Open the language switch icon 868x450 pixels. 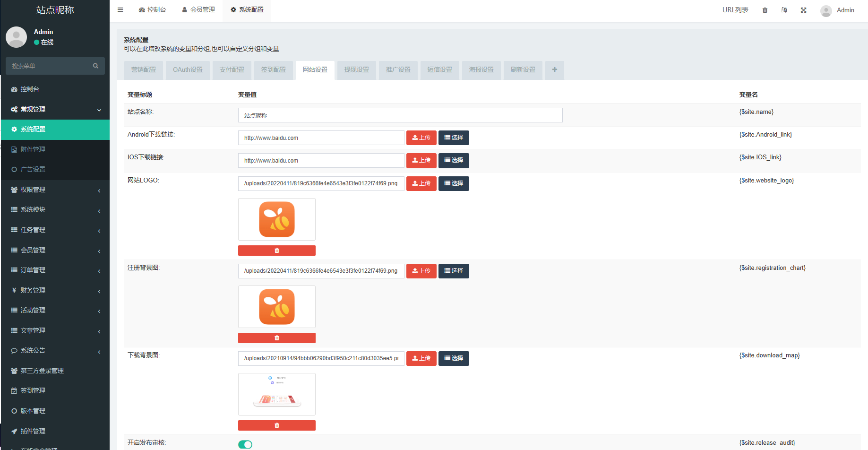pyautogui.click(x=784, y=10)
